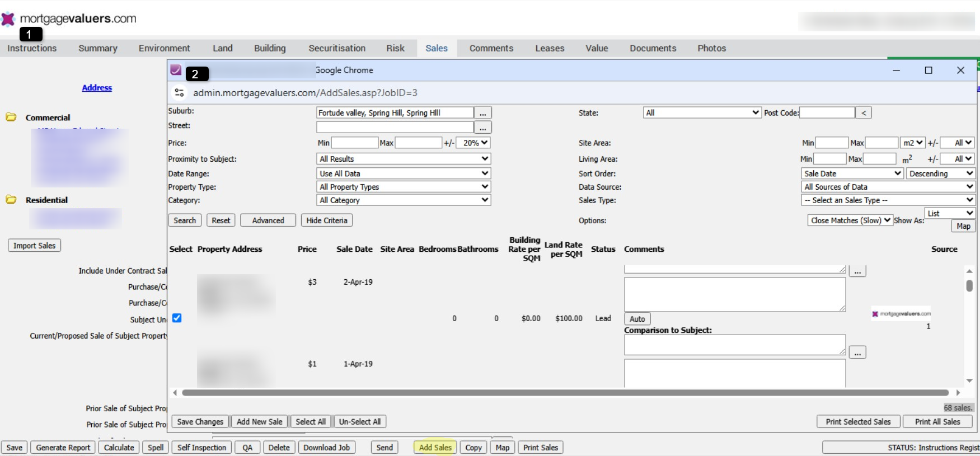The width and height of the screenshot is (980, 456).
Task: Open Advanced search criteria
Action: [x=268, y=220]
